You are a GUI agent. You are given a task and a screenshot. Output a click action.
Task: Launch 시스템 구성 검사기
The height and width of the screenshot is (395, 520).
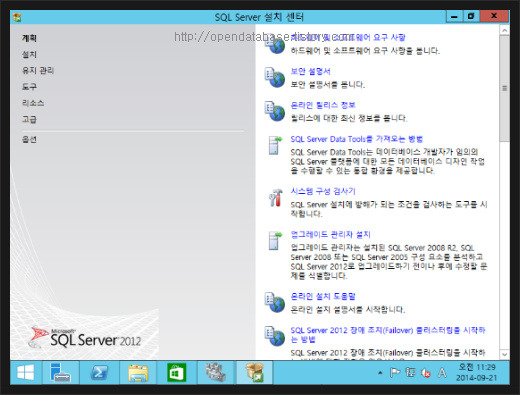(x=323, y=191)
